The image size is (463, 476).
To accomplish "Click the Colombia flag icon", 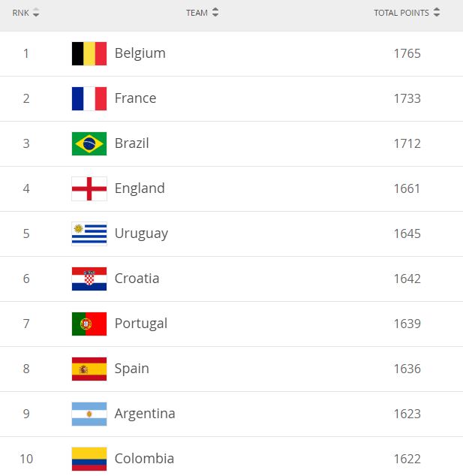I will (x=89, y=458).
